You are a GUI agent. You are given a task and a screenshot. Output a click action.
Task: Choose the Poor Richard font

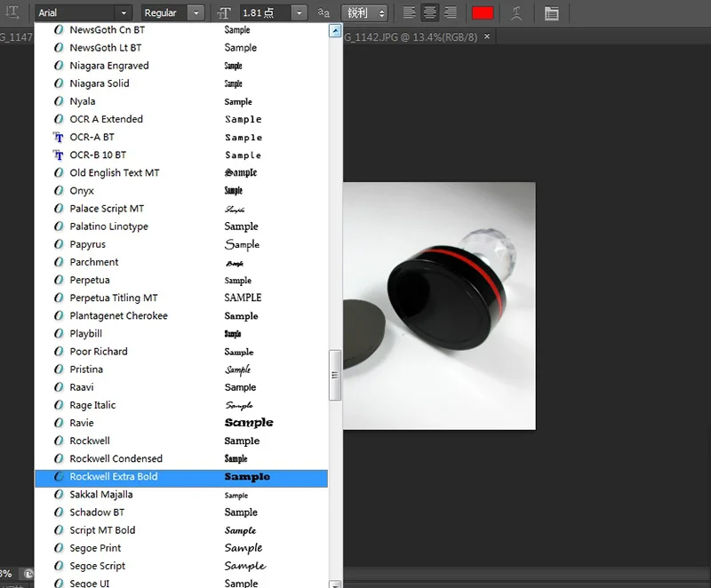pyautogui.click(x=181, y=352)
